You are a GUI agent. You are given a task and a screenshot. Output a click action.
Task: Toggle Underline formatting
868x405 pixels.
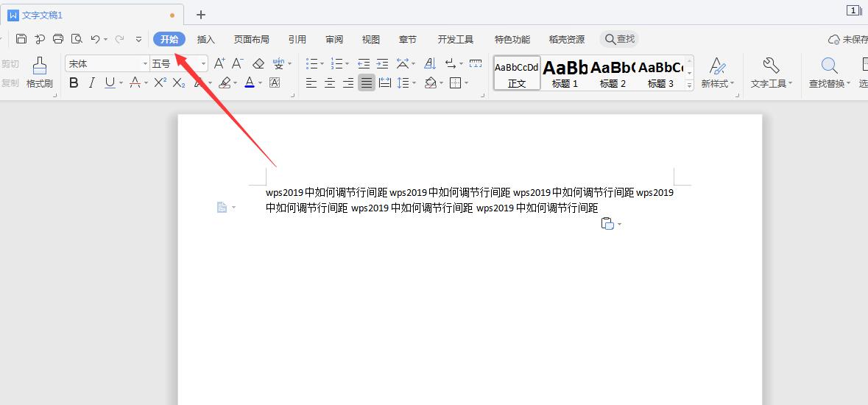110,83
